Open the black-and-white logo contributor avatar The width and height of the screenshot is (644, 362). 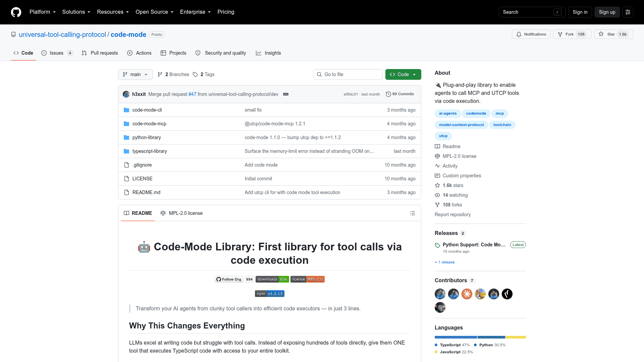pyautogui.click(x=507, y=294)
